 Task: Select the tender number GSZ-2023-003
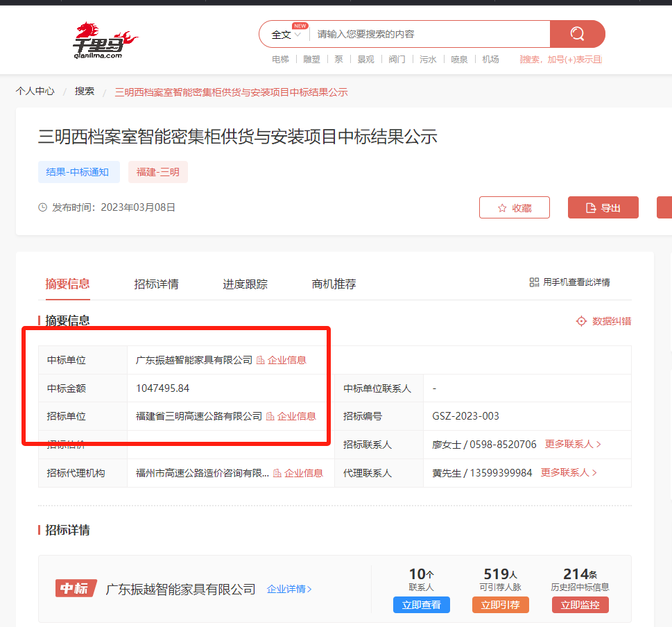(x=465, y=416)
